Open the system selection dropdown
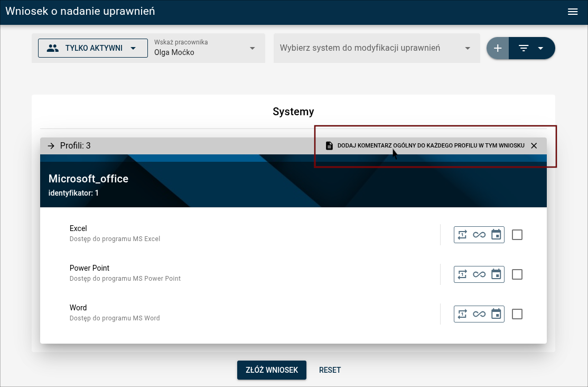This screenshot has width=588, height=387. [x=376, y=48]
